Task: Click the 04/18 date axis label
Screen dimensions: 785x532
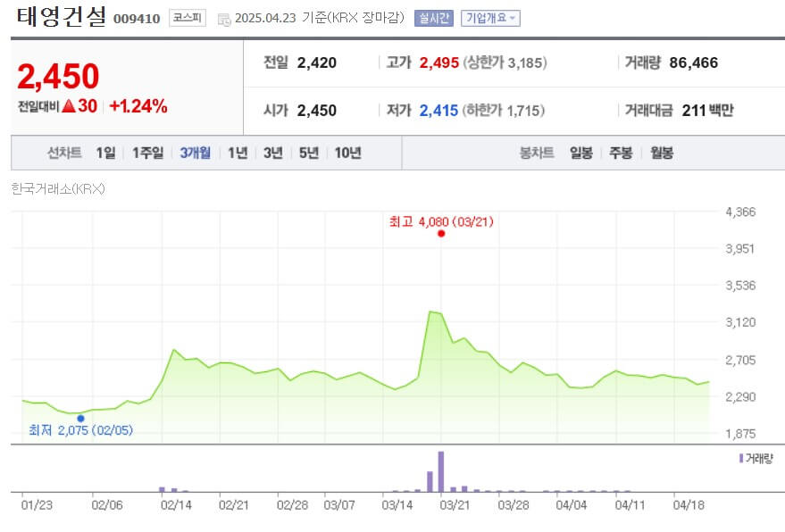Action: pos(689,505)
